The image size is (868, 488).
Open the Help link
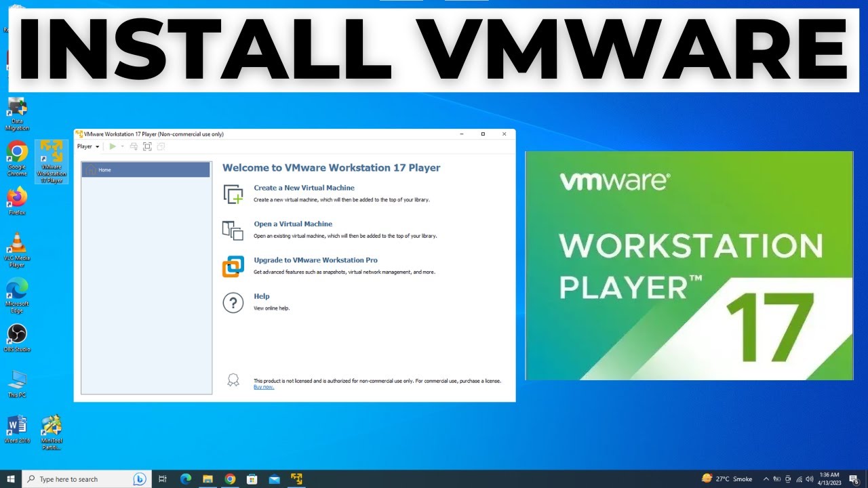coord(262,296)
